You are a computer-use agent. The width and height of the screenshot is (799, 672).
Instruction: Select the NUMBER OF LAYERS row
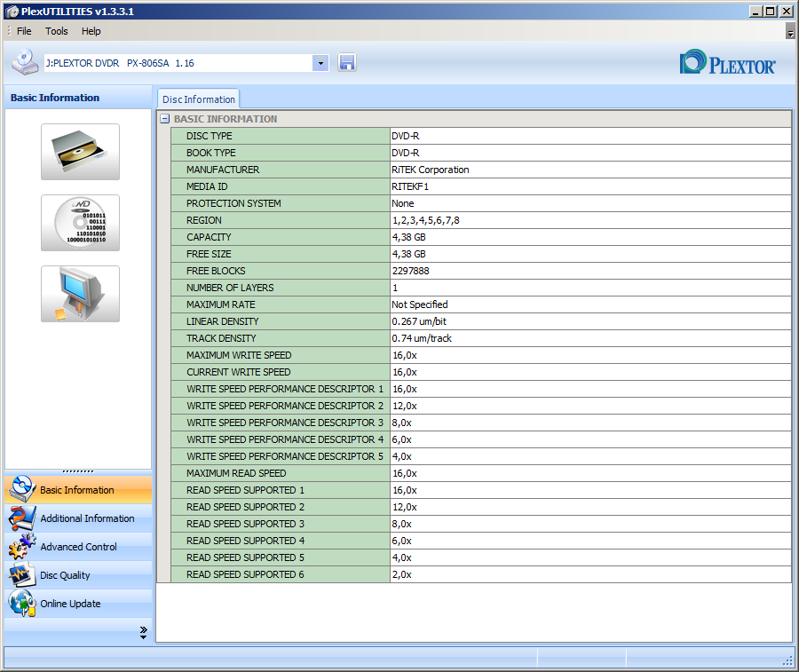click(481, 288)
